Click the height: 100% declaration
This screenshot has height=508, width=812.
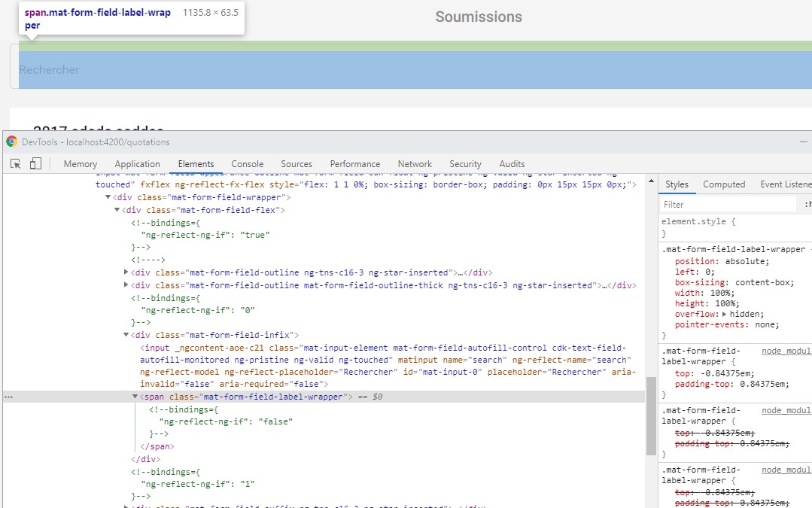(707, 303)
